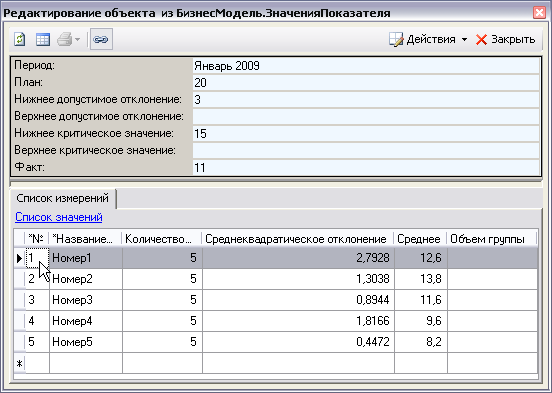Click the Факт value field
This screenshot has height=393, width=552.
click(x=366, y=167)
